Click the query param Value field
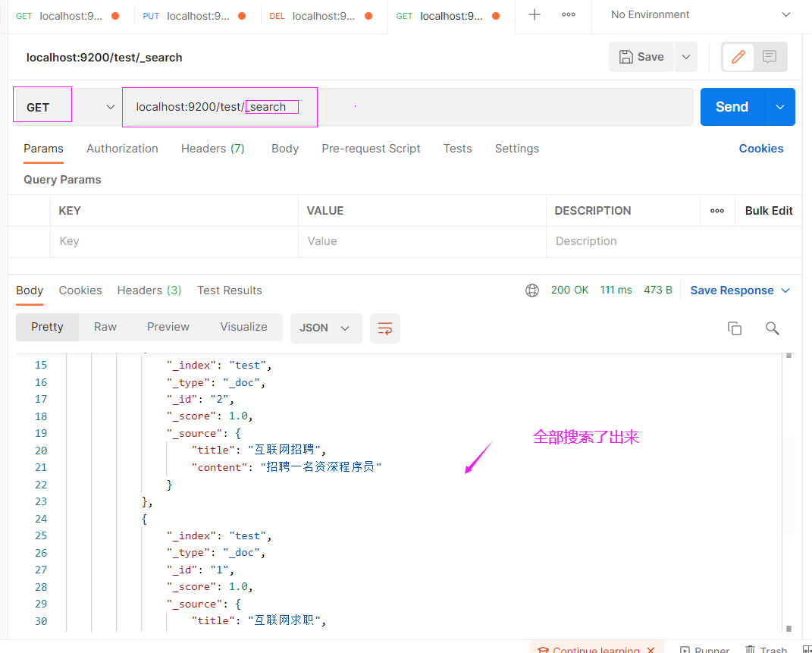The height and width of the screenshot is (653, 812). (x=422, y=241)
